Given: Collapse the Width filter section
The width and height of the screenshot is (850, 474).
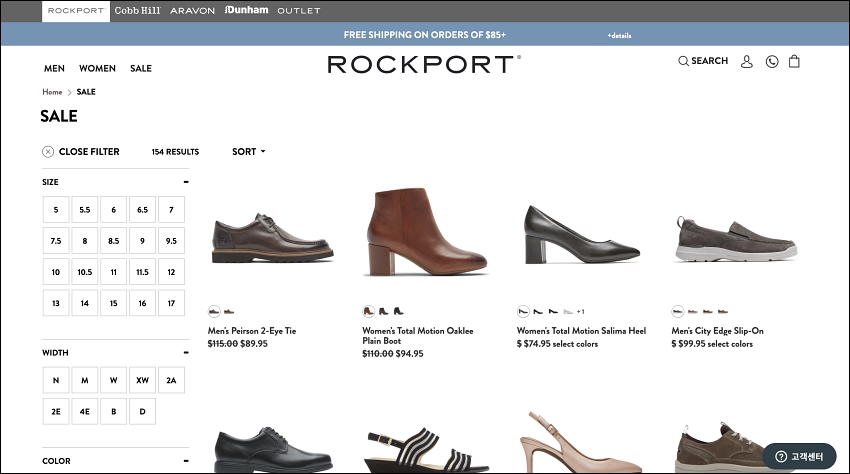Looking at the screenshot, I should 186,353.
